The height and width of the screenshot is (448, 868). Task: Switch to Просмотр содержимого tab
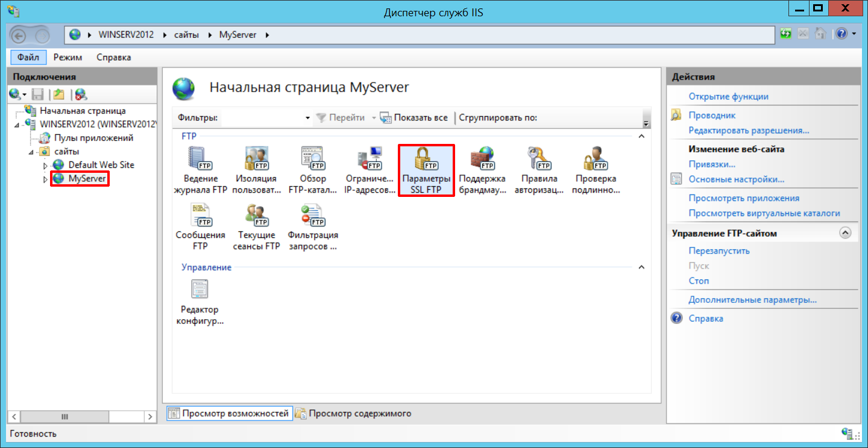pyautogui.click(x=354, y=413)
